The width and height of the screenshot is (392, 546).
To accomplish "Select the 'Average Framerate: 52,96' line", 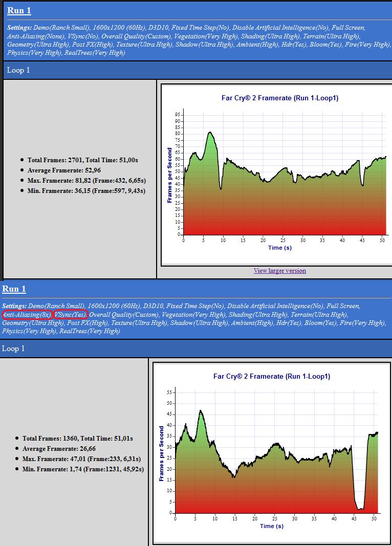I will pos(64,170).
